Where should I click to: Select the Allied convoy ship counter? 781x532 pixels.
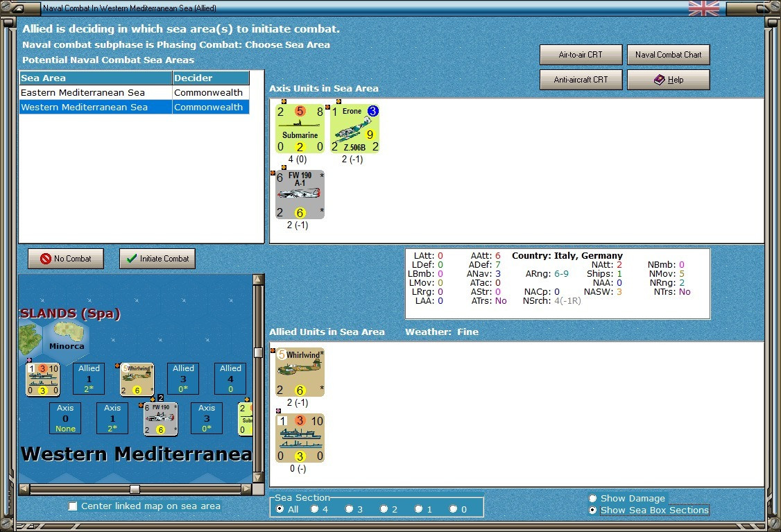tap(300, 438)
